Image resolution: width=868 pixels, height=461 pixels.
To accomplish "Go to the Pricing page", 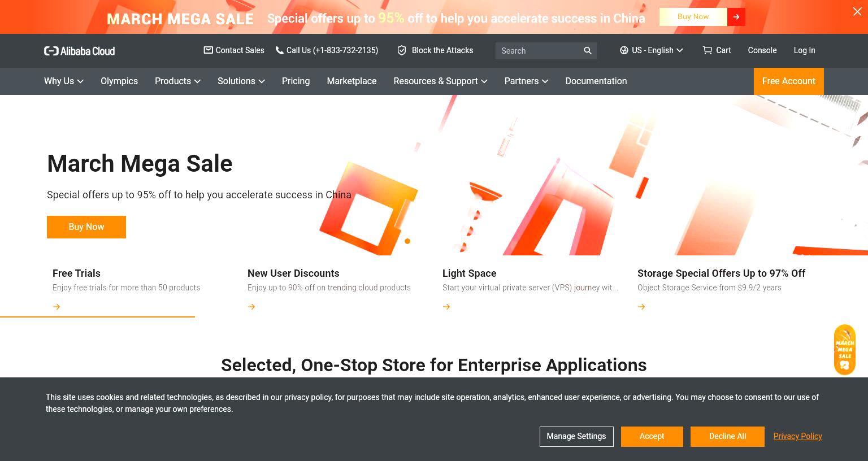I will click(x=296, y=81).
